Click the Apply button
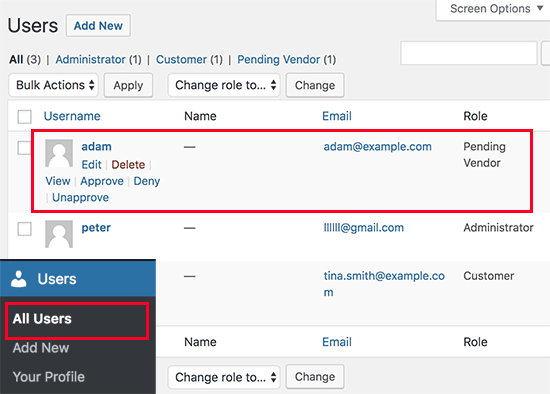The image size is (550, 394). (x=128, y=85)
